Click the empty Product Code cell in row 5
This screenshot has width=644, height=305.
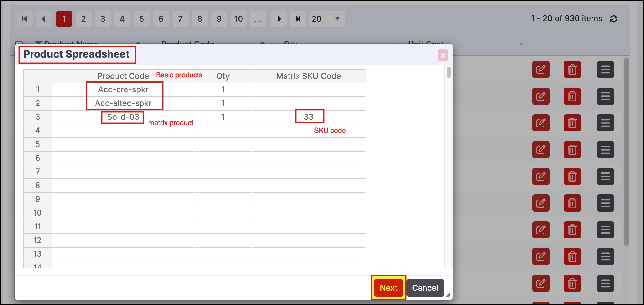pyautogui.click(x=123, y=145)
